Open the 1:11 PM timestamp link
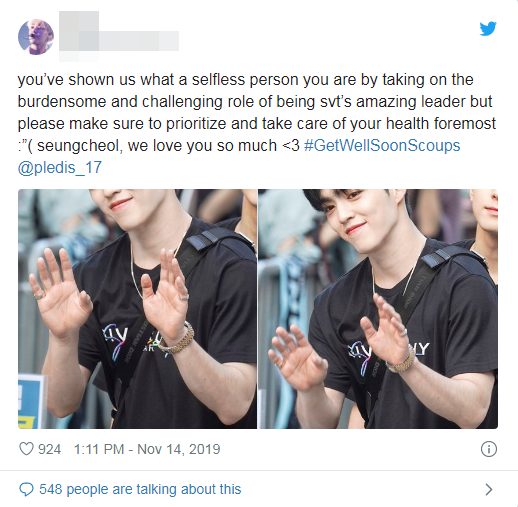518x507 pixels. pos(99,449)
